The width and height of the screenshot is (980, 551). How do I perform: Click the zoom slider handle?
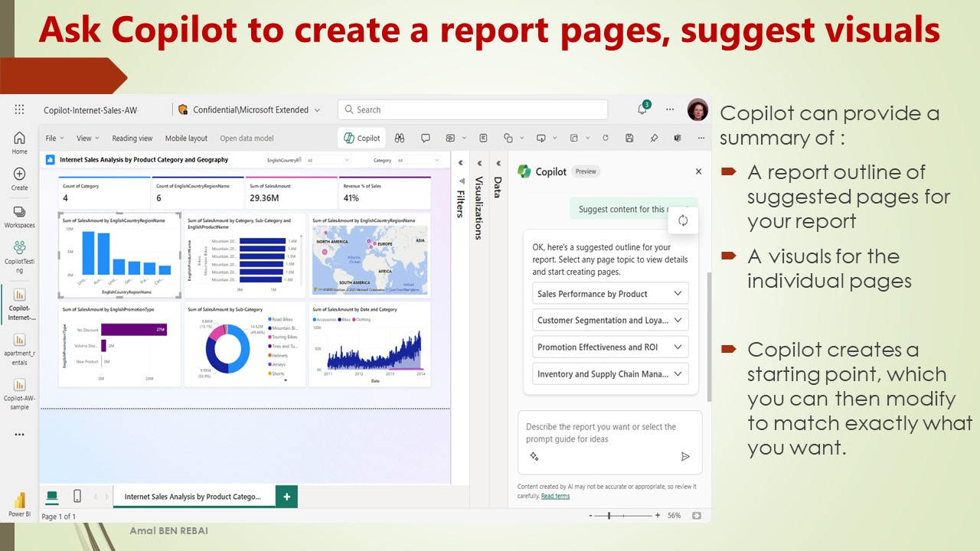609,516
